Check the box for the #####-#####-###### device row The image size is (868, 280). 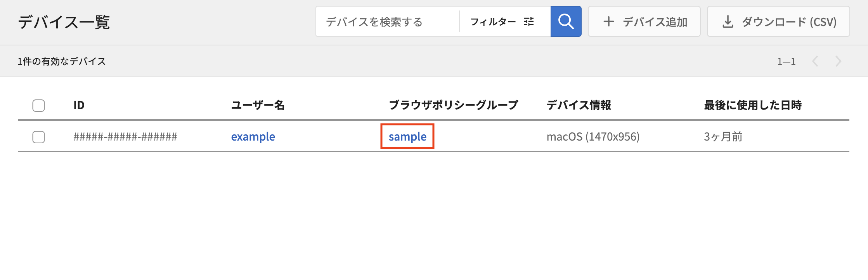[38, 137]
